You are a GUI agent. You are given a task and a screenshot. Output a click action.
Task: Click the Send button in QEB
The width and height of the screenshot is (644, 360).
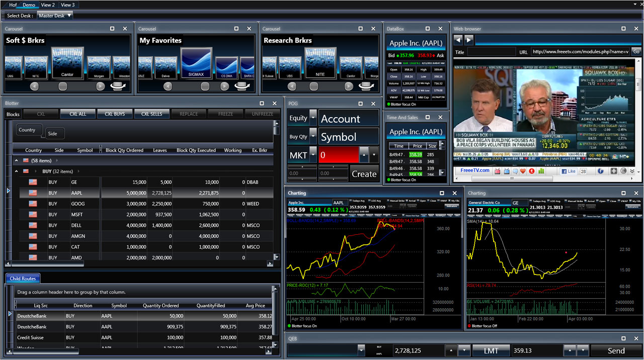pyautogui.click(x=616, y=350)
